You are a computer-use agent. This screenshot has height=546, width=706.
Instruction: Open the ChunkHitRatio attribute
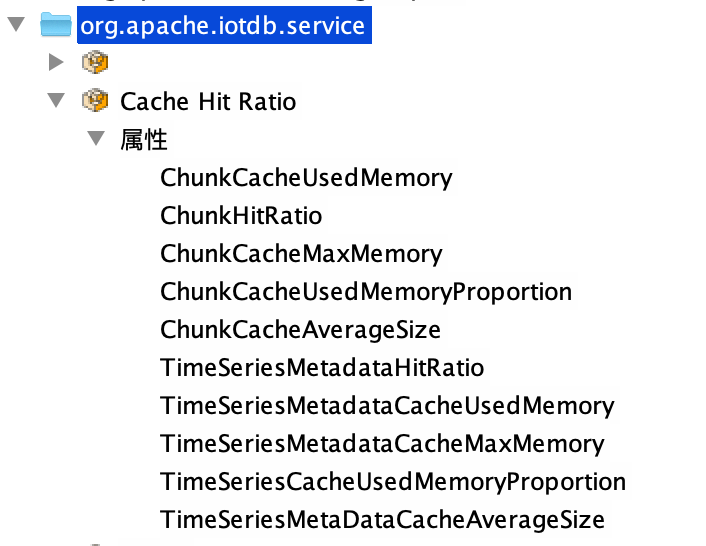coord(241,216)
